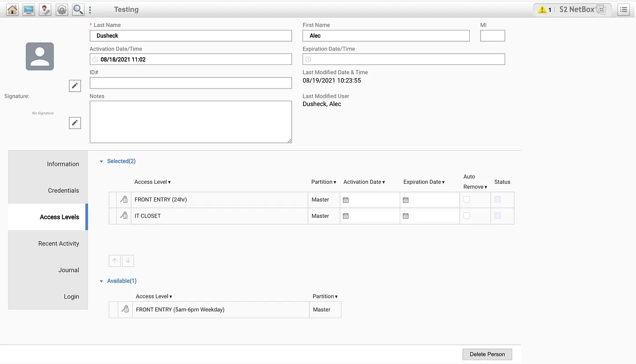Click the warning alert badge showing 1
The height and width of the screenshot is (364, 636).
tap(544, 9)
